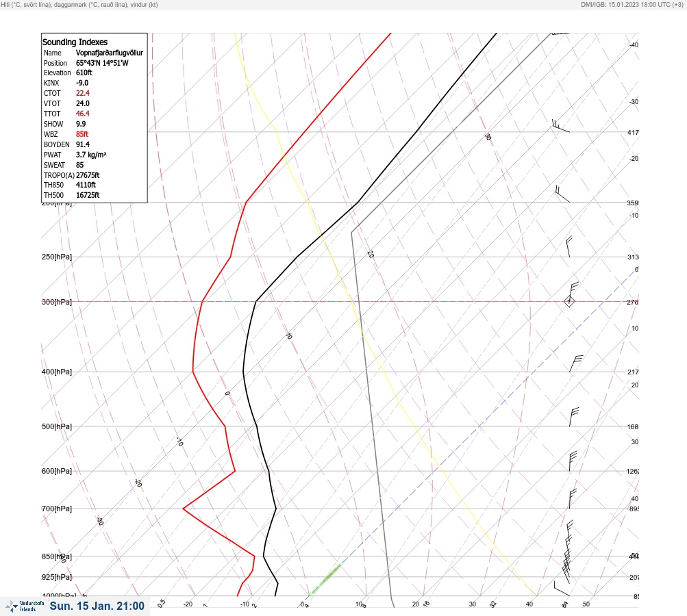Click the diamond marker on the 300 hPa line
This screenshot has height=616, width=687.
click(x=569, y=301)
